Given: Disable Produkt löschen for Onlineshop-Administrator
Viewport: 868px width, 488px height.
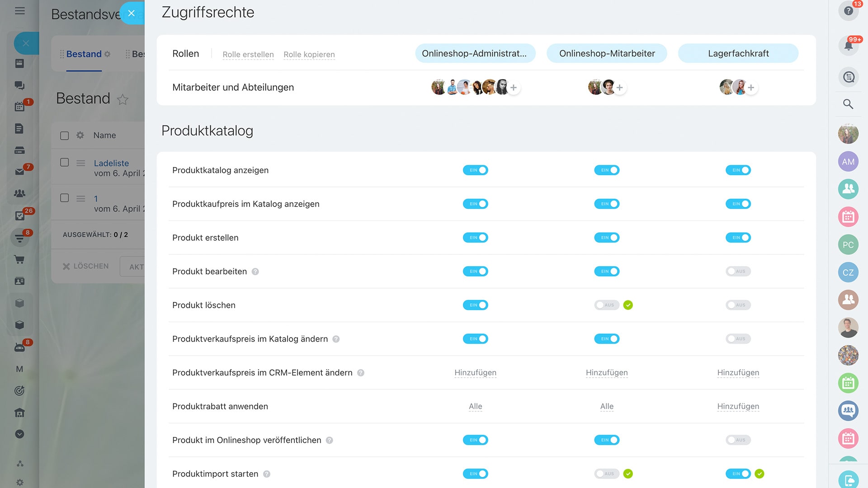Looking at the screenshot, I should coord(475,305).
